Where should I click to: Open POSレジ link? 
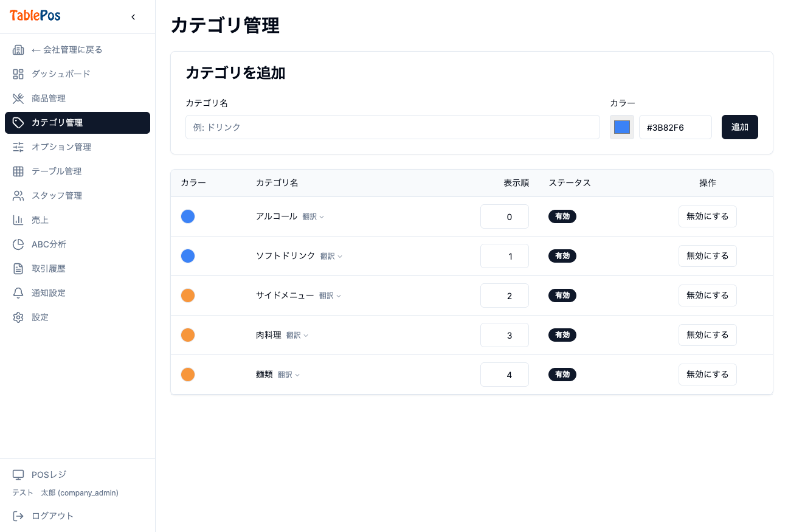tap(77, 475)
